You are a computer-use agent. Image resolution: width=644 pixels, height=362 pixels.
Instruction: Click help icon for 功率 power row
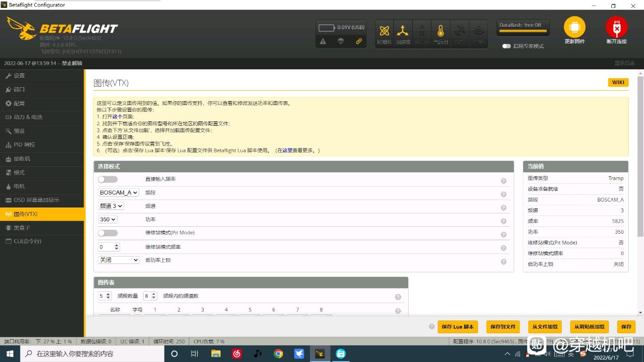[x=503, y=221]
